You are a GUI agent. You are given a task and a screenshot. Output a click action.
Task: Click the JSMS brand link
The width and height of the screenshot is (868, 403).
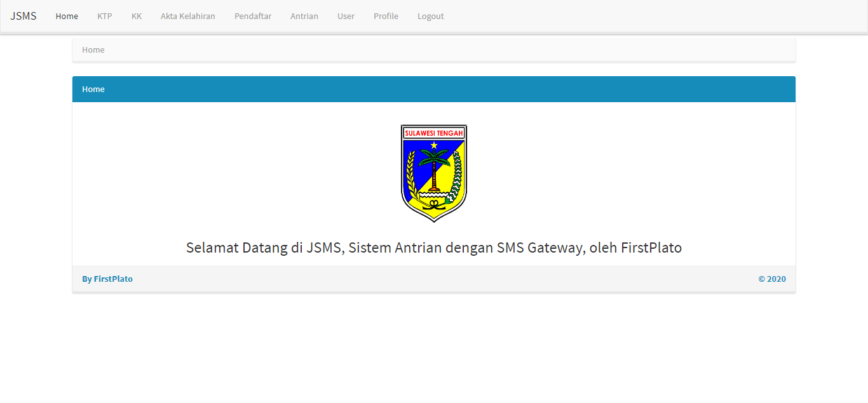[x=24, y=16]
